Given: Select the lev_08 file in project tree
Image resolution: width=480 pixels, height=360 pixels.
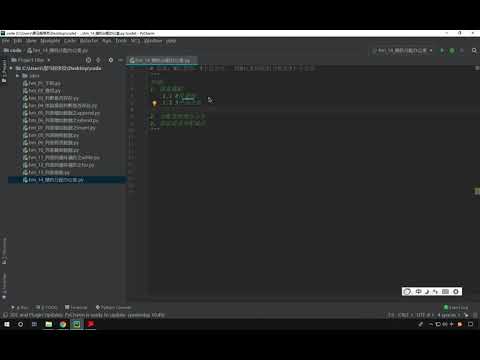Looking at the screenshot, I should (x=51, y=135).
